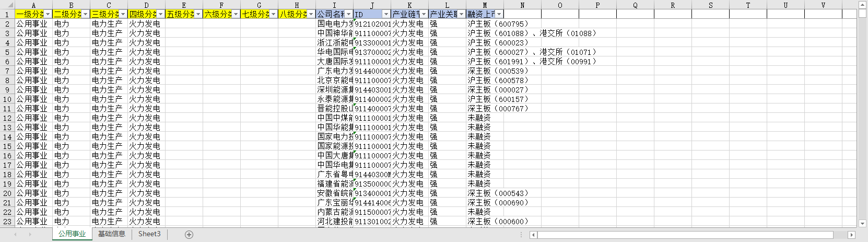
Task: Select cell 深主板（000539）
Action: point(485,71)
